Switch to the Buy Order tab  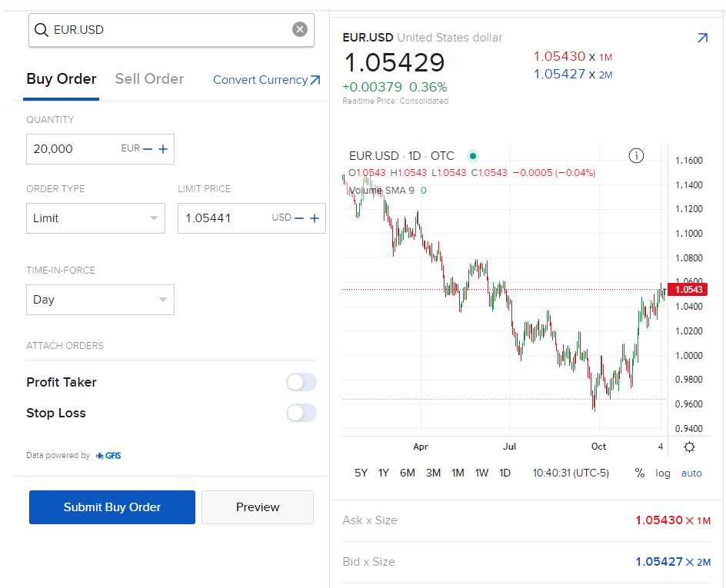point(61,79)
